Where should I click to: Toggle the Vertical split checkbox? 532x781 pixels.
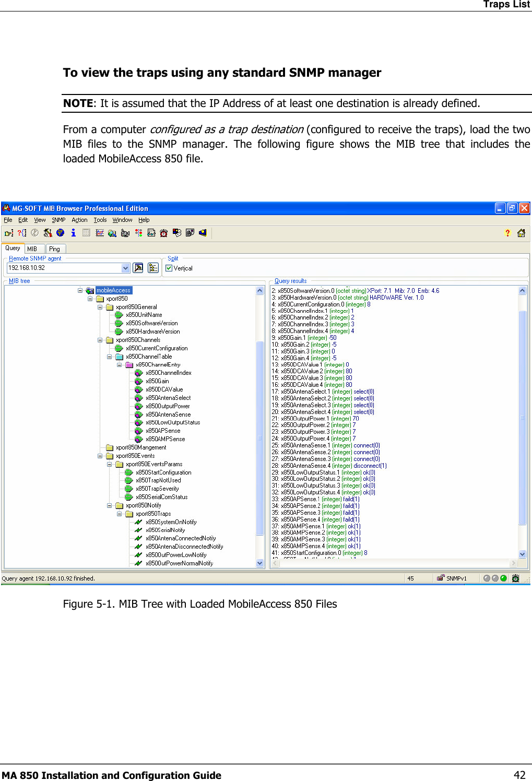pyautogui.click(x=169, y=268)
